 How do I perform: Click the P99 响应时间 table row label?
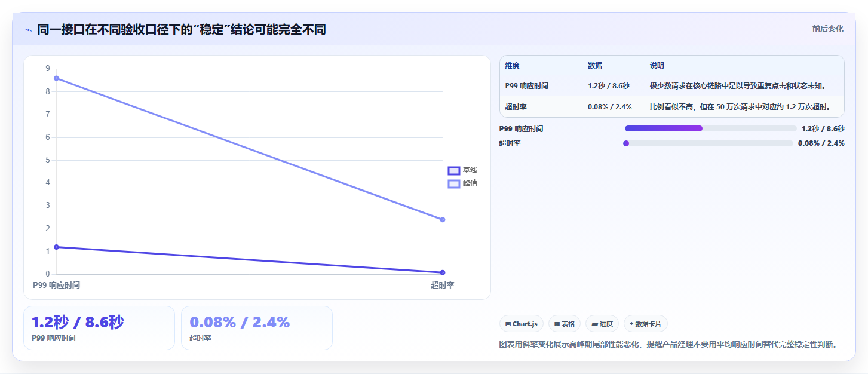527,86
